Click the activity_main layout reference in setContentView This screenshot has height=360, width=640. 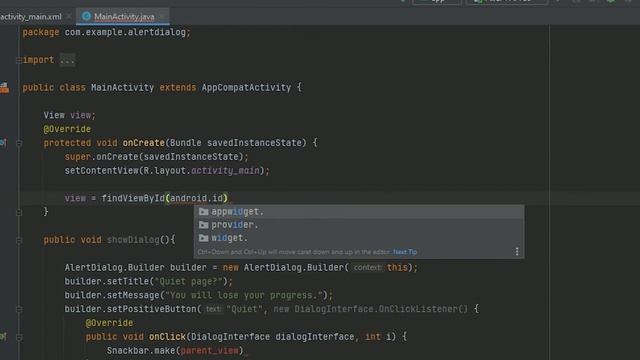[225, 171]
